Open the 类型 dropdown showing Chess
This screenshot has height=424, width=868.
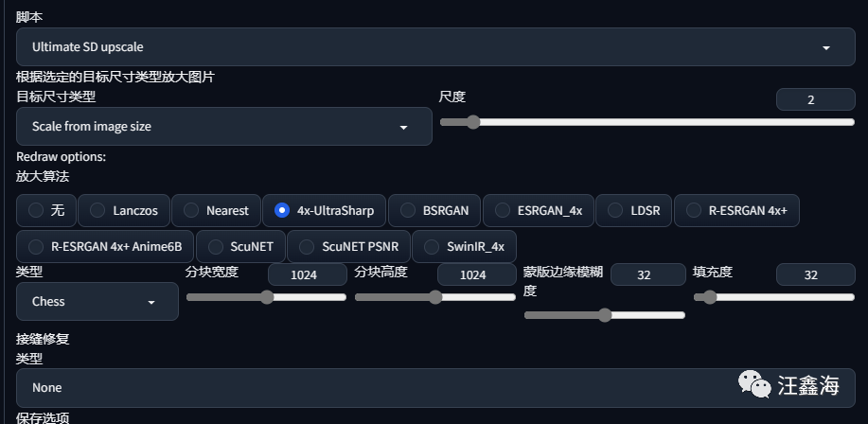(97, 302)
